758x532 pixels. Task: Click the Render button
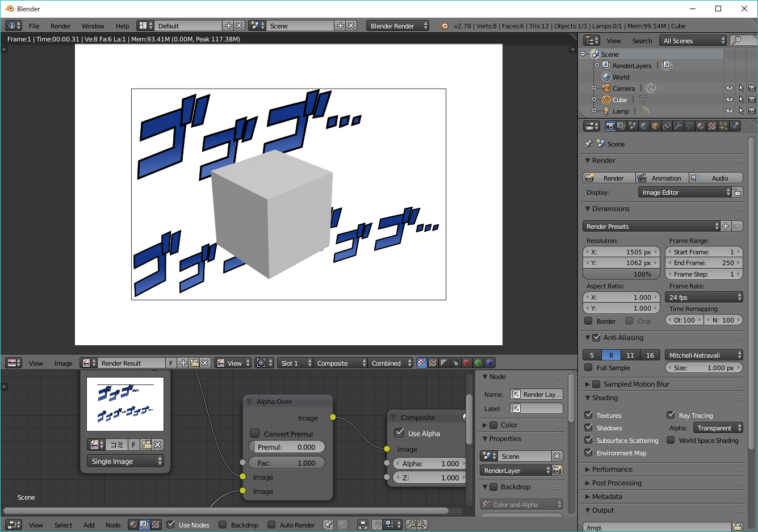click(609, 178)
